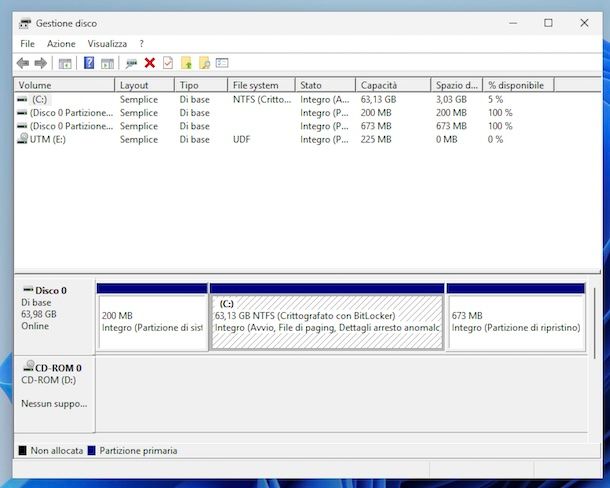Click the Nessun suppo... CD-ROM status text
This screenshot has width=610, height=488.
[54, 404]
